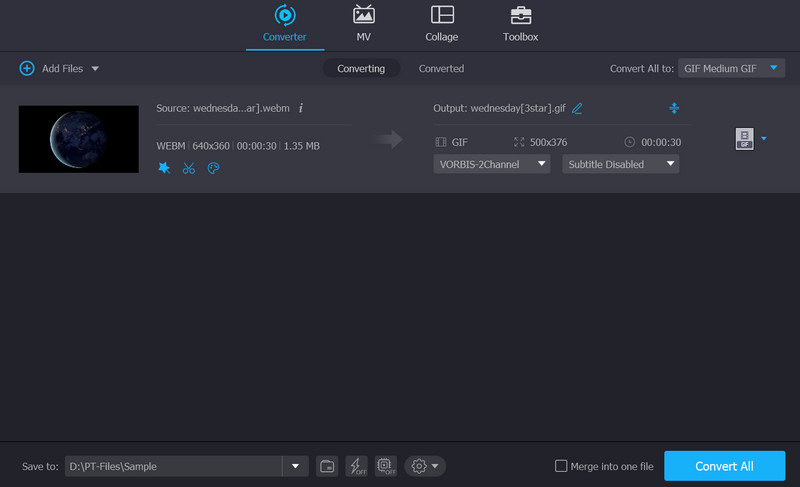Enable Merge into one file checkbox
The width and height of the screenshot is (800, 487).
(x=562, y=466)
